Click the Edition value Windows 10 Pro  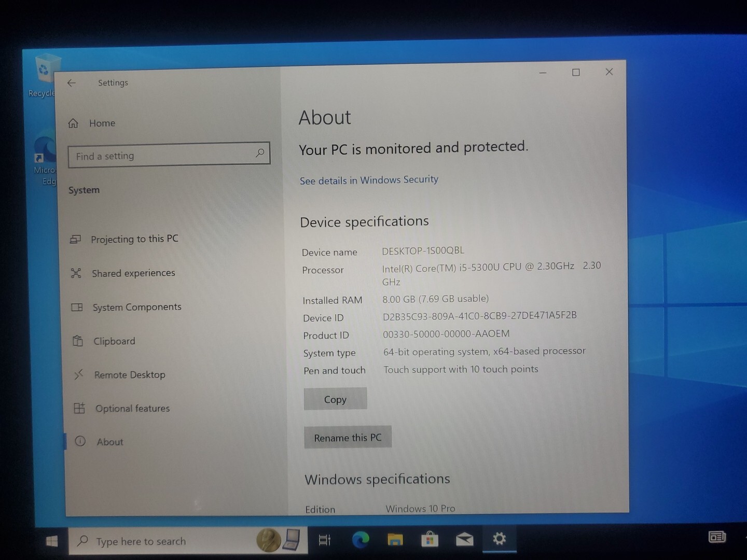pos(420,509)
